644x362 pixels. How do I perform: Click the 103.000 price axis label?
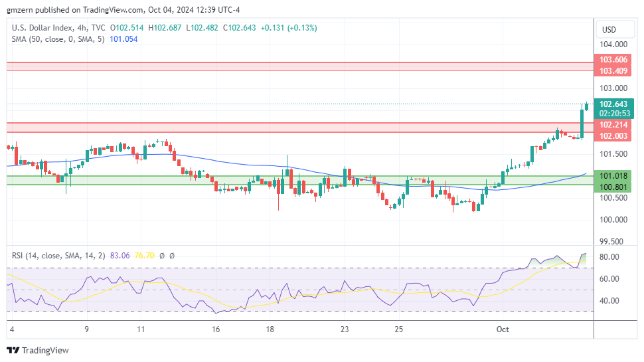coord(613,88)
